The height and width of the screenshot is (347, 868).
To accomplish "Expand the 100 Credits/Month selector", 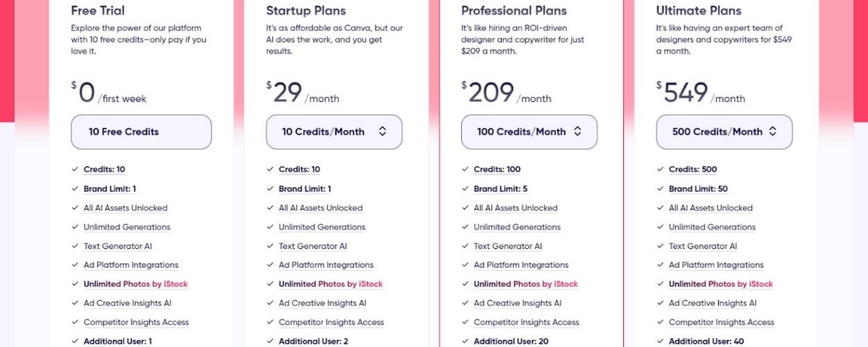I will [529, 132].
